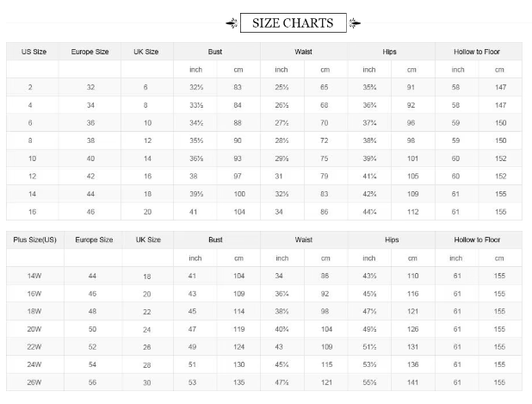Click the 112 cm hips cell

tap(412, 211)
